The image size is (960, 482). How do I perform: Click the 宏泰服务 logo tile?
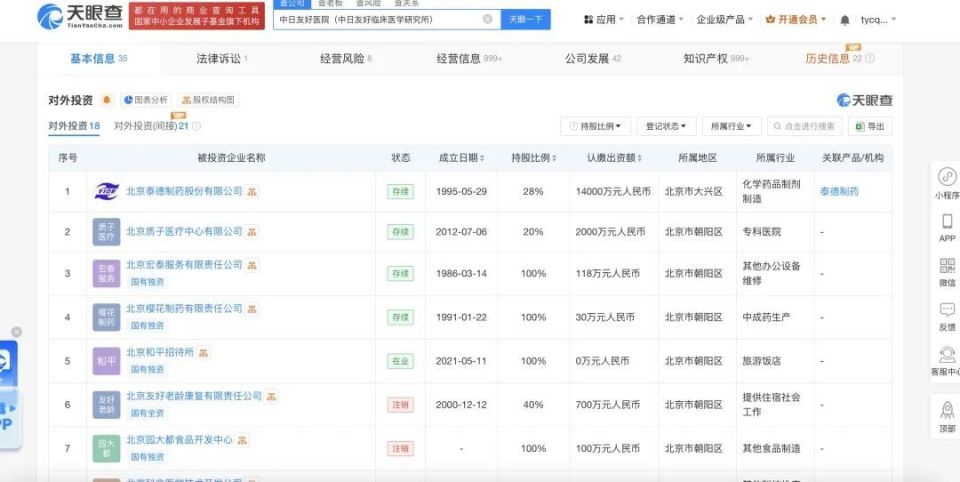[107, 273]
